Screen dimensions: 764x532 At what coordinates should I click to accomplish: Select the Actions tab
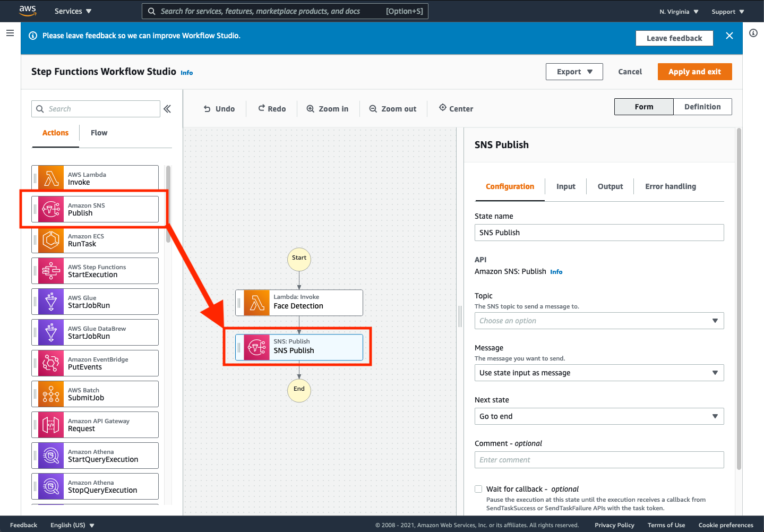click(x=55, y=133)
